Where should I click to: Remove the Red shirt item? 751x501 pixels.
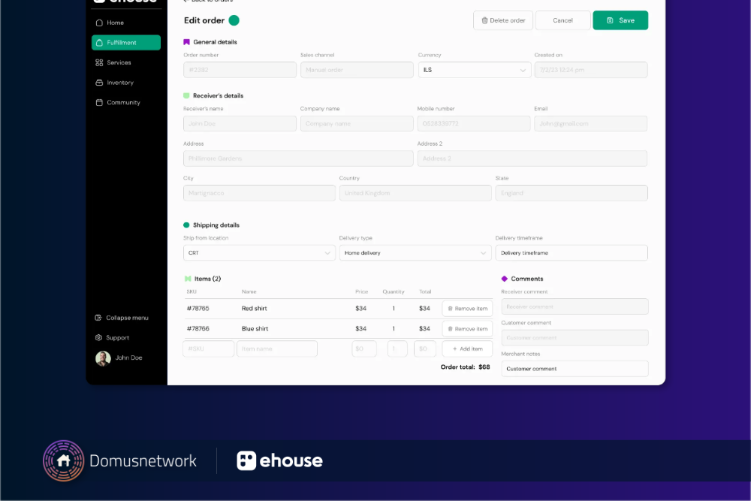point(467,308)
